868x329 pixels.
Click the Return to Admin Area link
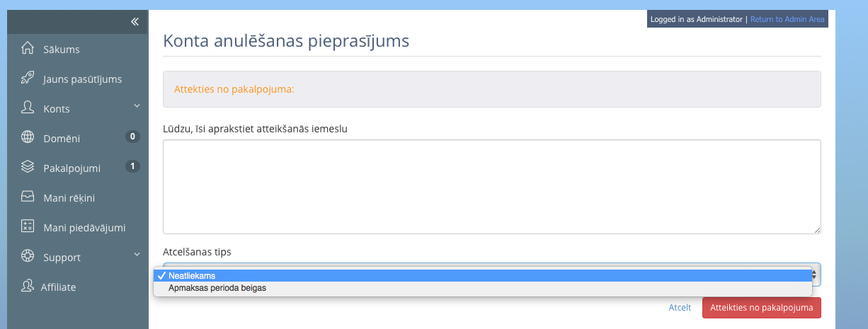787,19
